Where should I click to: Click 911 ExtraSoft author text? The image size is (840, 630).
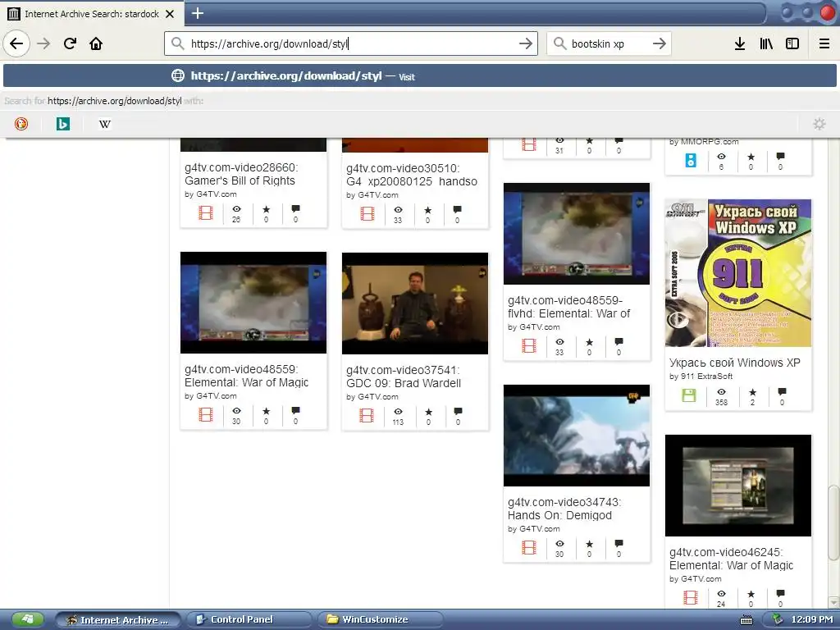tap(706, 376)
